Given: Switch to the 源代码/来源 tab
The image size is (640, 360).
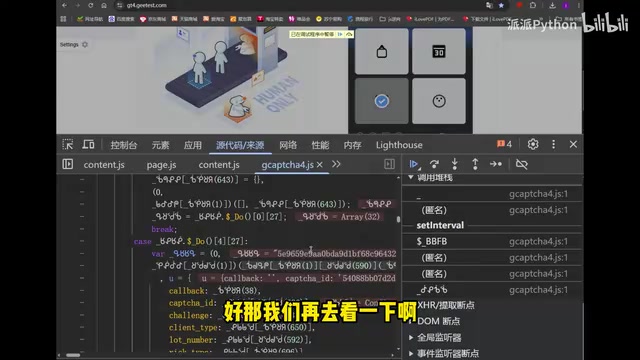Looking at the screenshot, I should (x=240, y=145).
